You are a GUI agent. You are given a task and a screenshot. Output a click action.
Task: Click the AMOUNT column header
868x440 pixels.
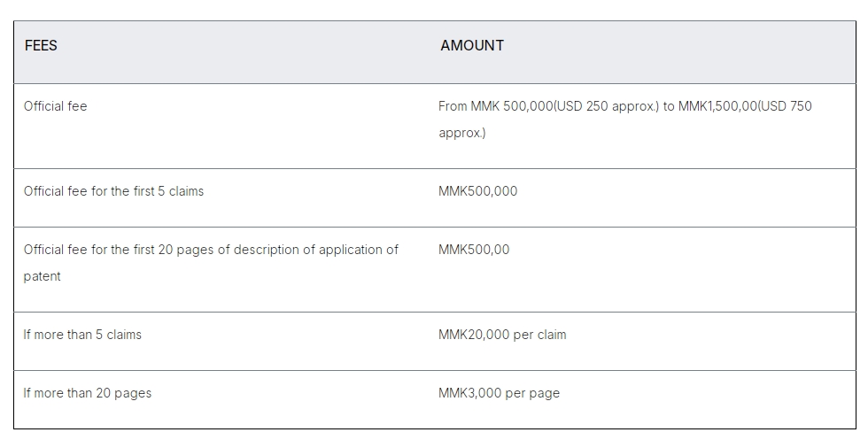coord(471,45)
